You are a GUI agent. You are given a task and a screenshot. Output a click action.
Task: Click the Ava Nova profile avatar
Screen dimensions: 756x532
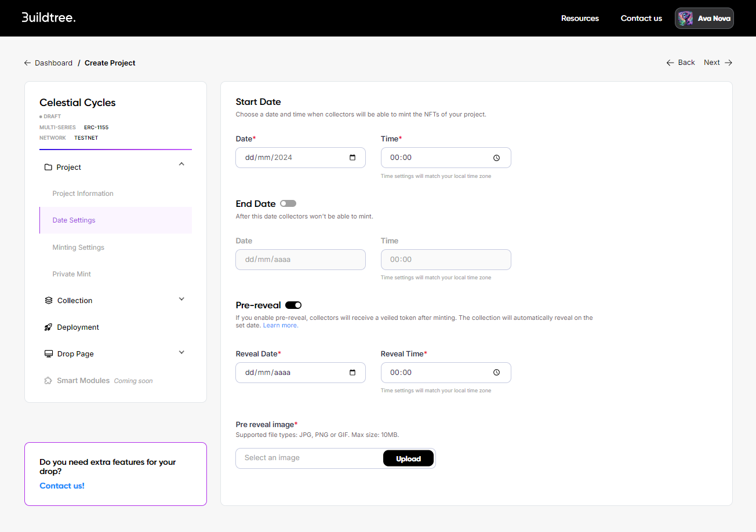click(x=686, y=19)
